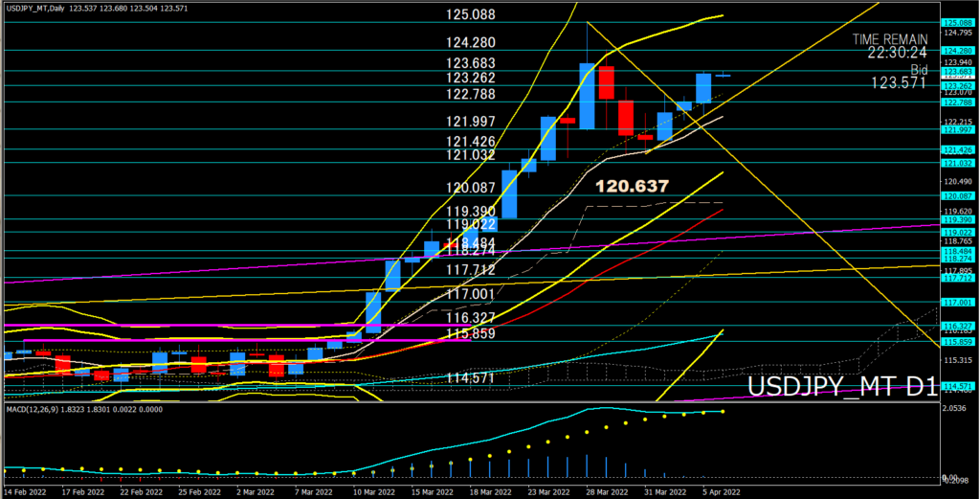The width and height of the screenshot is (980, 499).
Task: Click the 5 Apr 2022 date label
Action: coord(722,492)
